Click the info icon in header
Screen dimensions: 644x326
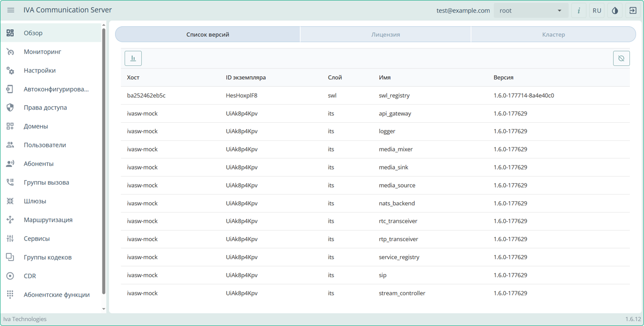(579, 11)
